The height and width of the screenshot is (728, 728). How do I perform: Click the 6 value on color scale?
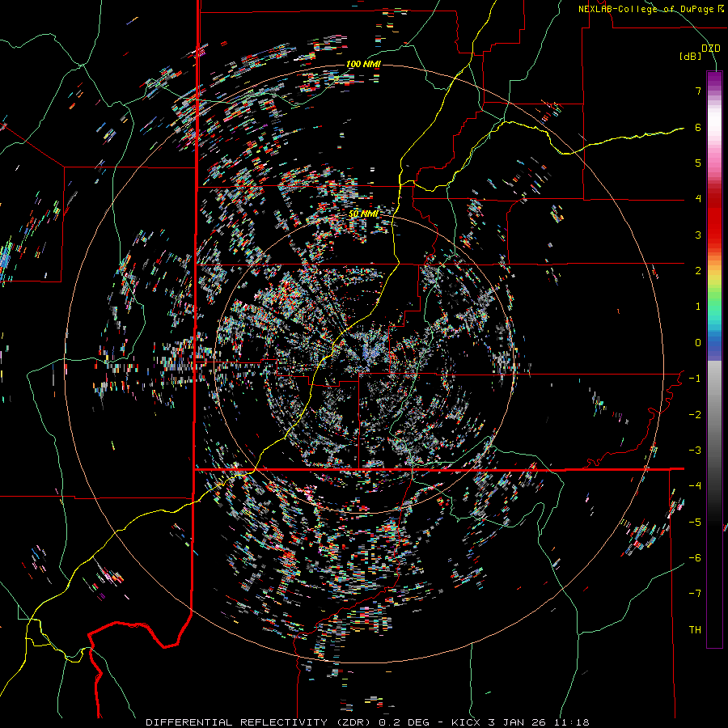click(x=698, y=127)
